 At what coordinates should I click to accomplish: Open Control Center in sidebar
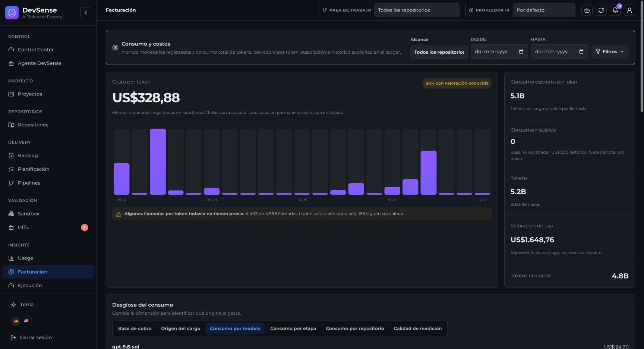(48, 50)
